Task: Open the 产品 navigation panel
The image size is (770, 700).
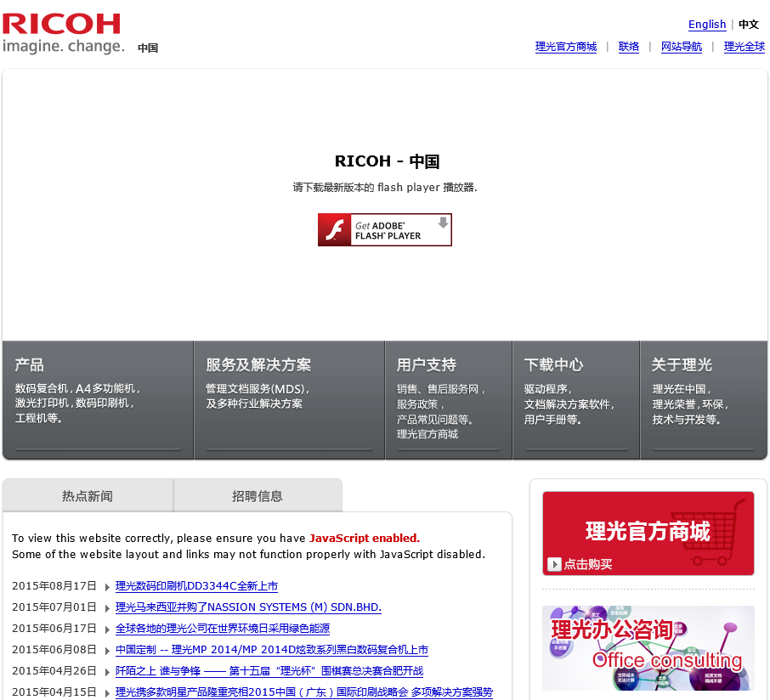Action: (98, 400)
